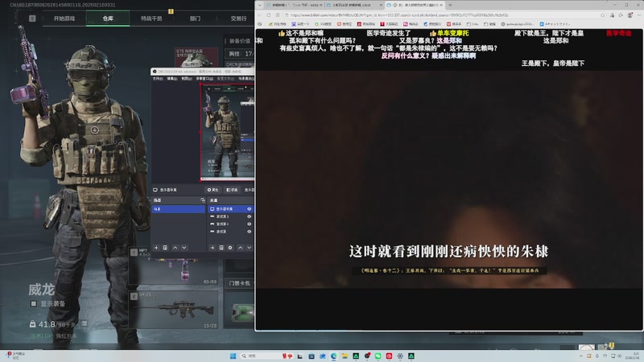Open a new browser tab with plus
644x362 pixels.
[451, 5]
